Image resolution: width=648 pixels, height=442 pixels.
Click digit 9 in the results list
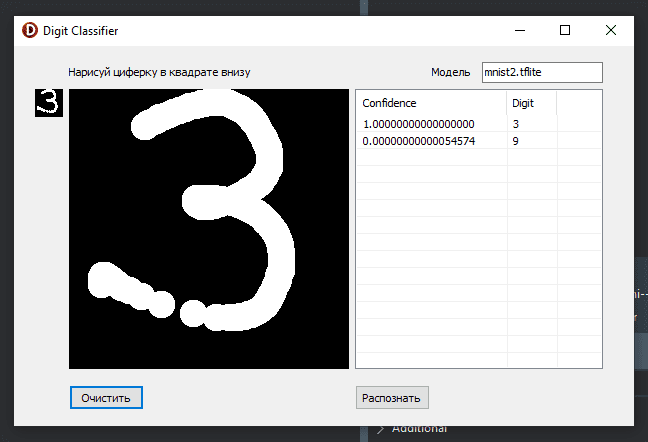point(516,142)
